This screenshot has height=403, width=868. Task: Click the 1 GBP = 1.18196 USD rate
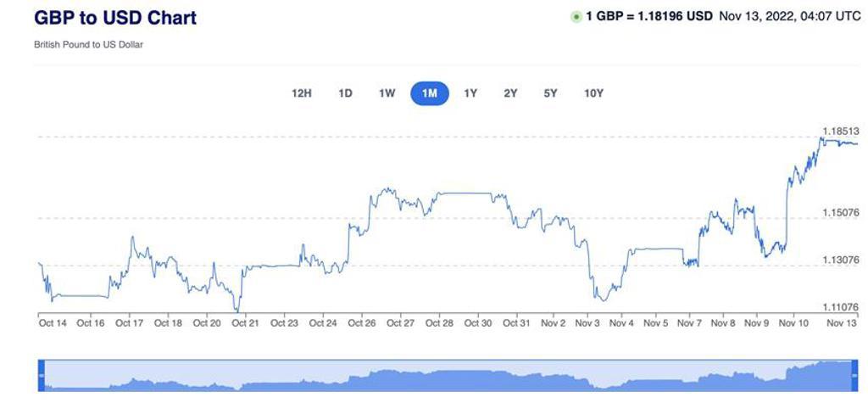pos(648,16)
